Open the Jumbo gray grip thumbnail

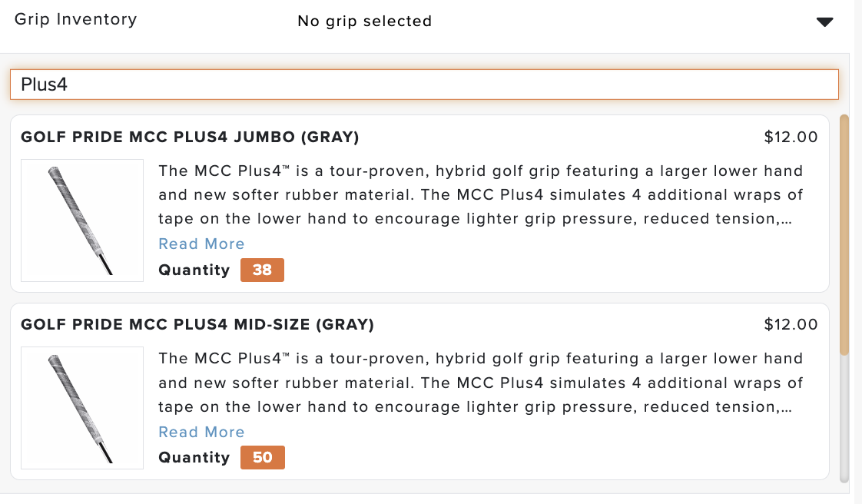coord(82,220)
